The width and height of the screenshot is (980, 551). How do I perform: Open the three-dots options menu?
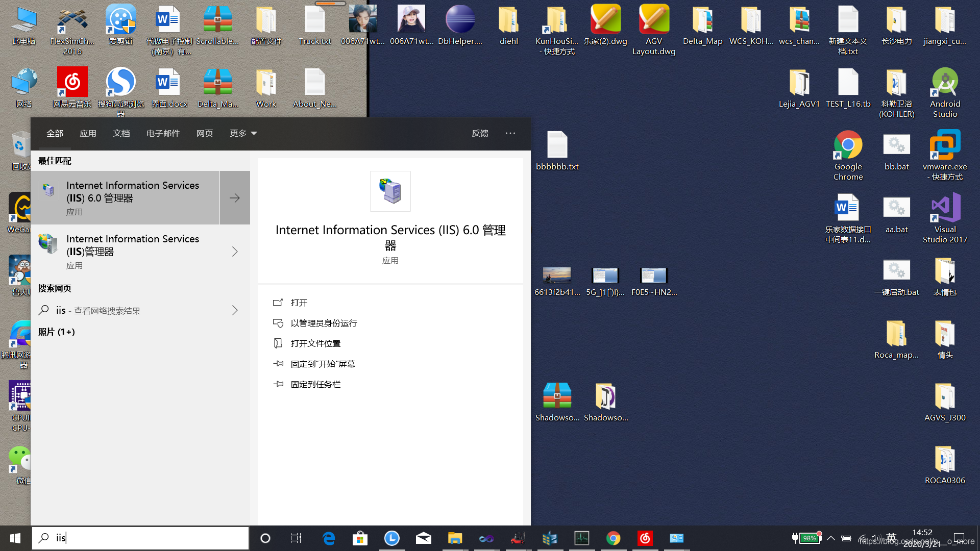point(510,133)
